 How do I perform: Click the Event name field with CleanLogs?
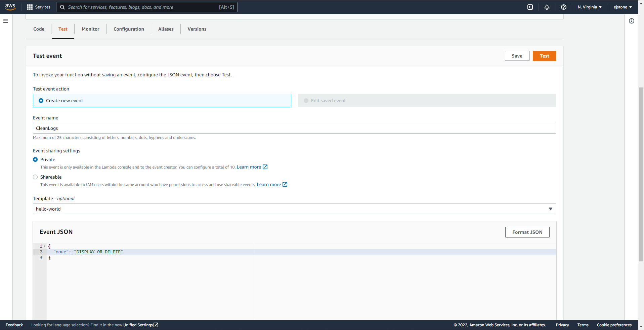coord(294,128)
